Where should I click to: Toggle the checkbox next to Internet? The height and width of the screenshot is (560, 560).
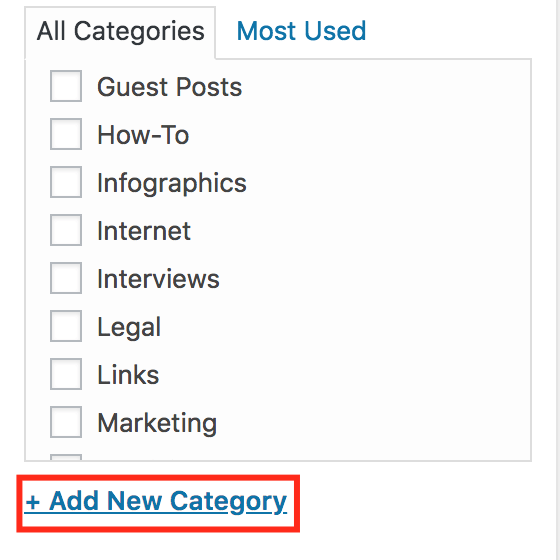click(66, 230)
